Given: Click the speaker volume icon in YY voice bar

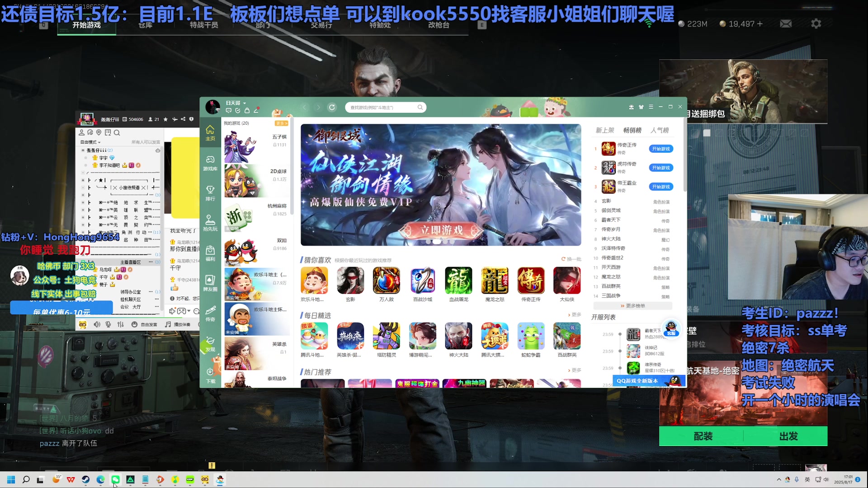Looking at the screenshot, I should (x=97, y=324).
